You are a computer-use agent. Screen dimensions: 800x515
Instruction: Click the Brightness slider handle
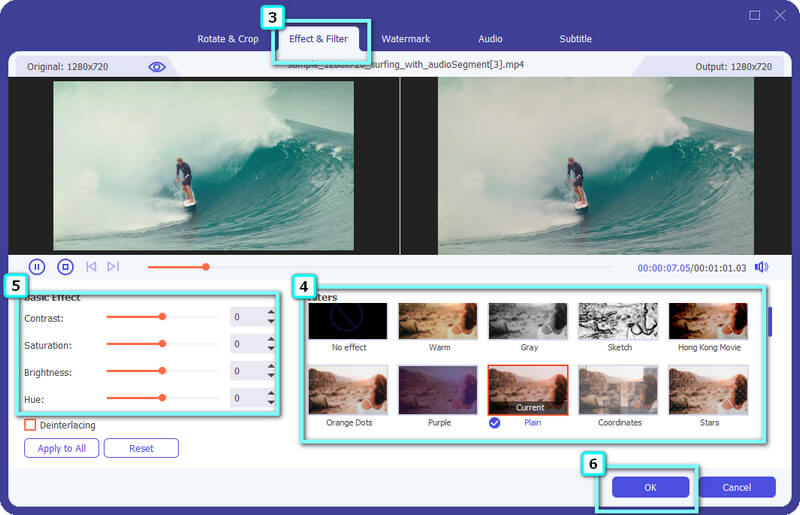[x=162, y=371]
